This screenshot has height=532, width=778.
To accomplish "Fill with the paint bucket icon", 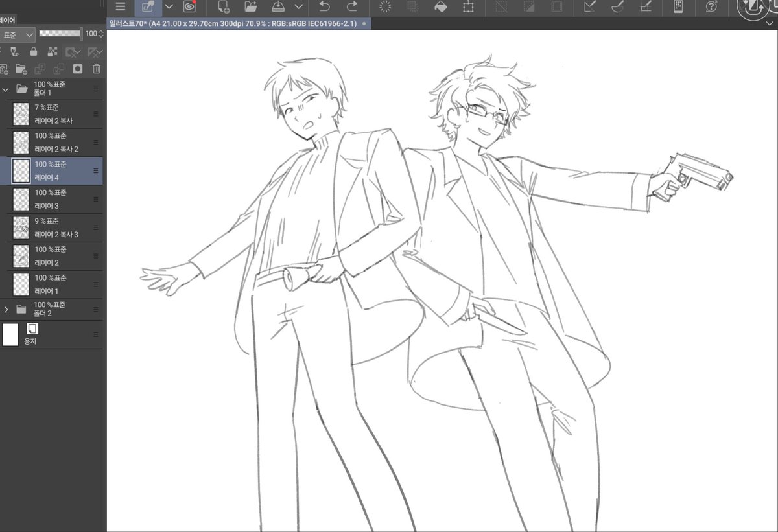I will click(440, 7).
